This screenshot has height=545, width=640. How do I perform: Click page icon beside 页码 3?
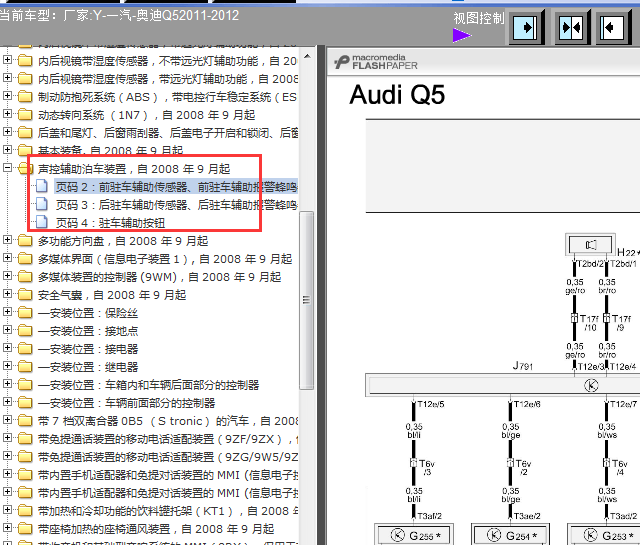41,204
